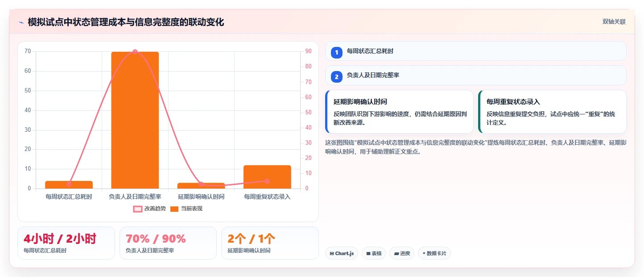The image size is (644, 277).
Task: Click the left axis value 30
Action: [x=28, y=130]
